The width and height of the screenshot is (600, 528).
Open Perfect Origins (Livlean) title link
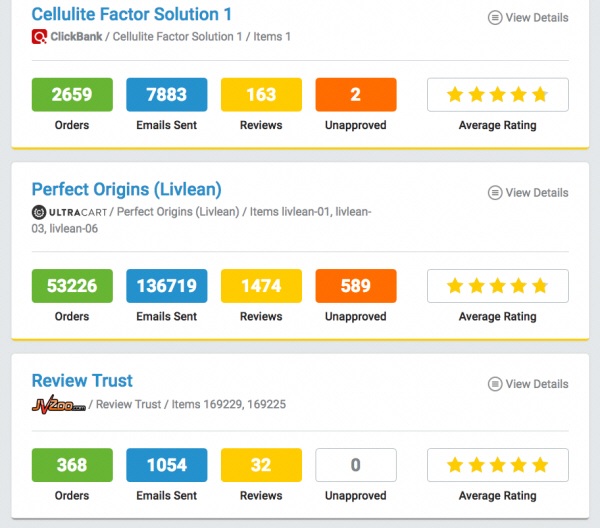127,189
